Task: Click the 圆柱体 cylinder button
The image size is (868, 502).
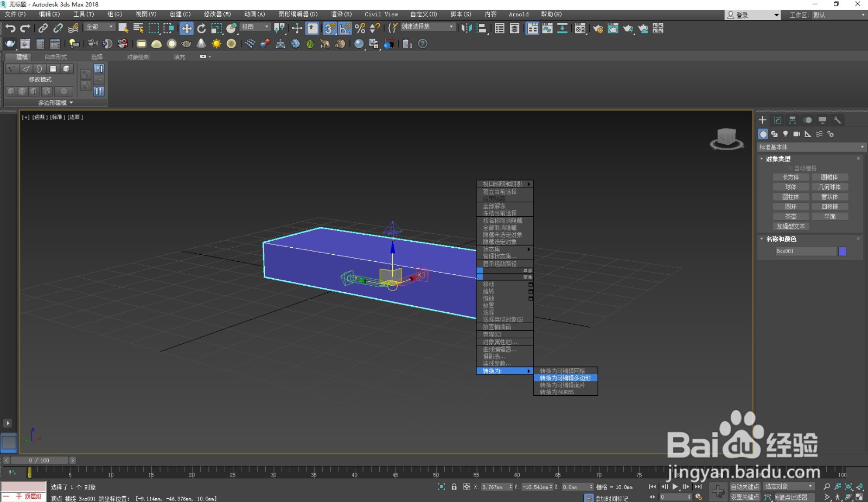Action: (x=790, y=197)
